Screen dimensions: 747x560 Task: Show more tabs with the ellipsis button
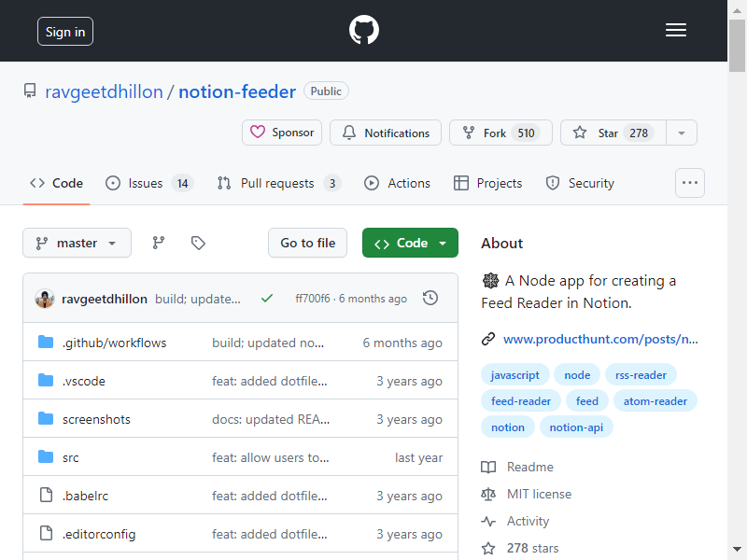690,183
